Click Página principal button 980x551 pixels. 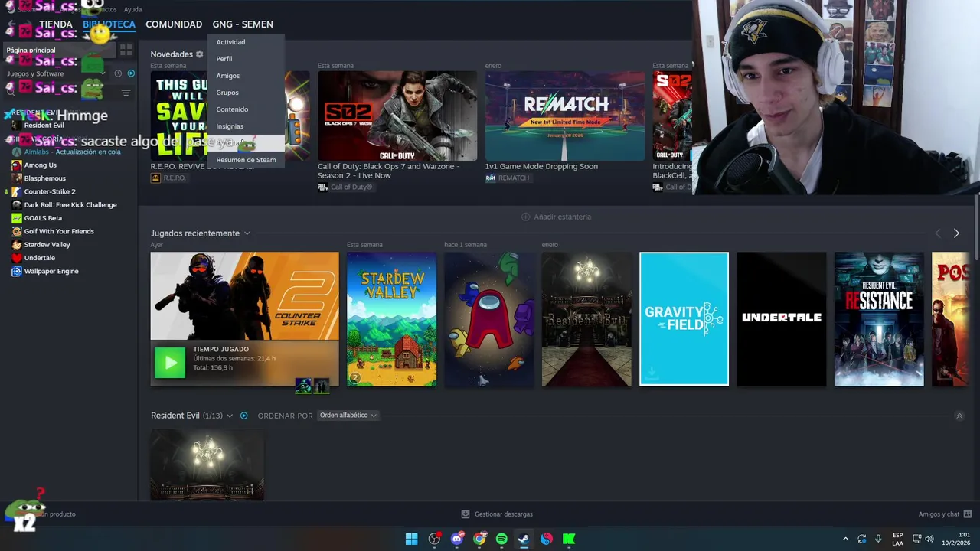pos(58,50)
